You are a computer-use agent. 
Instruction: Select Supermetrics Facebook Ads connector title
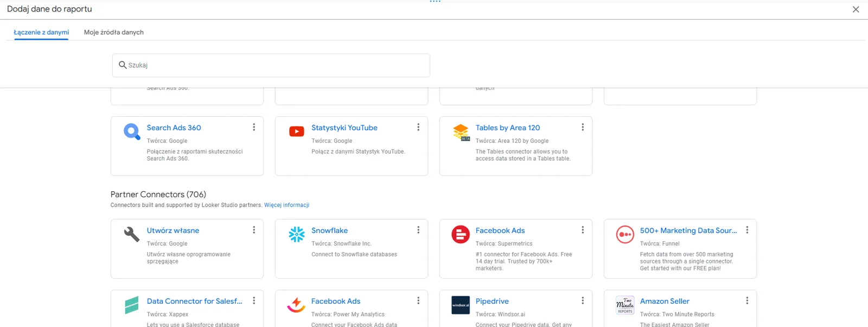[500, 230]
